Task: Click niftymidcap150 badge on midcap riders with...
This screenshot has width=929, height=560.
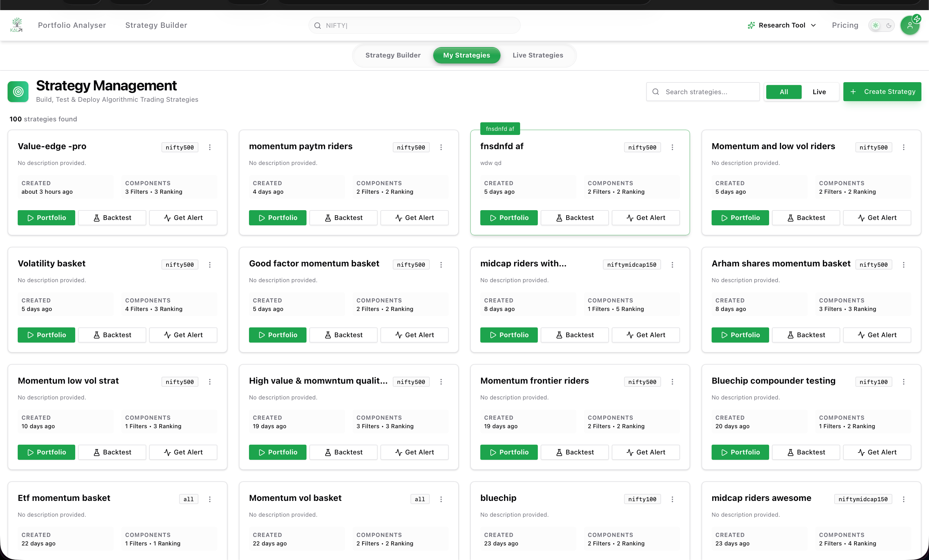Action: point(632,265)
